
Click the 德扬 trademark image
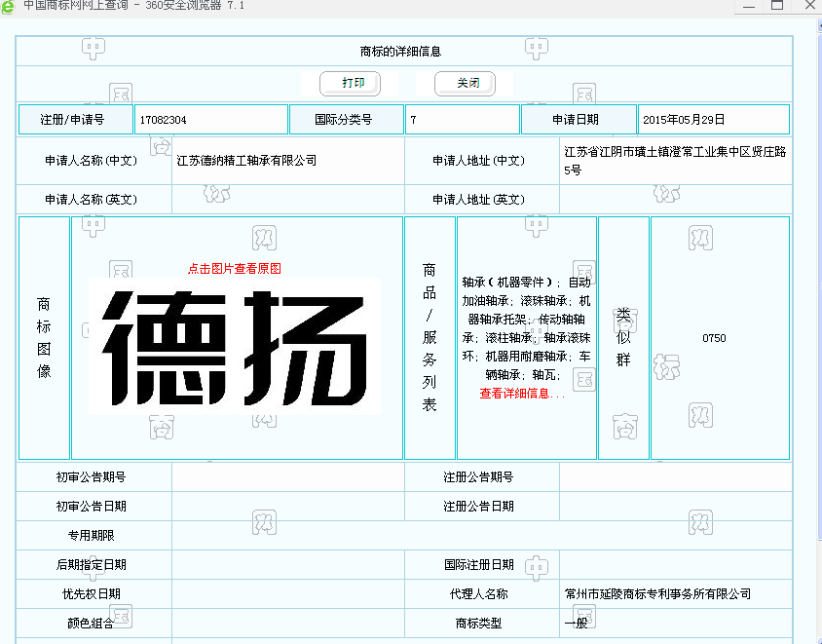(234, 347)
